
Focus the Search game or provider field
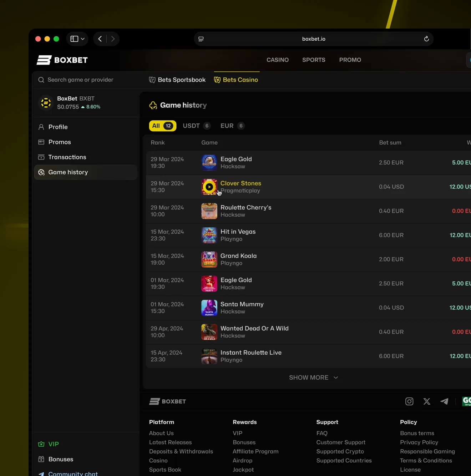coord(86,80)
